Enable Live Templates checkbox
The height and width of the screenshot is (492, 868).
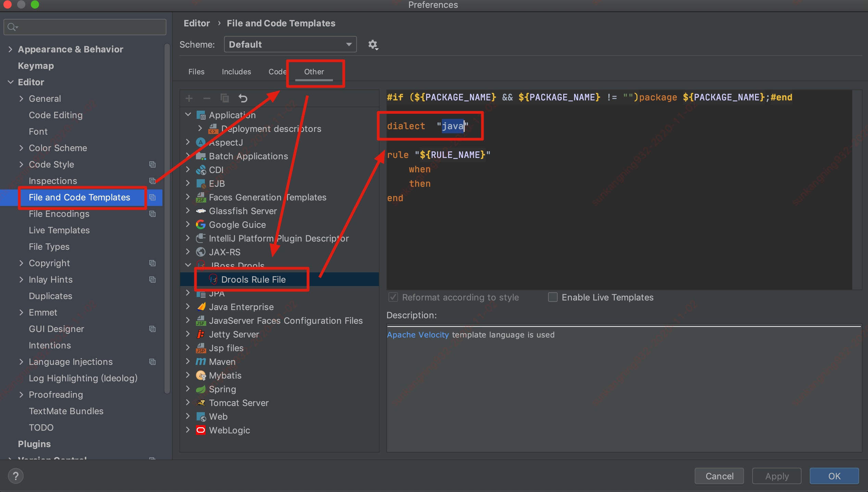click(x=553, y=297)
